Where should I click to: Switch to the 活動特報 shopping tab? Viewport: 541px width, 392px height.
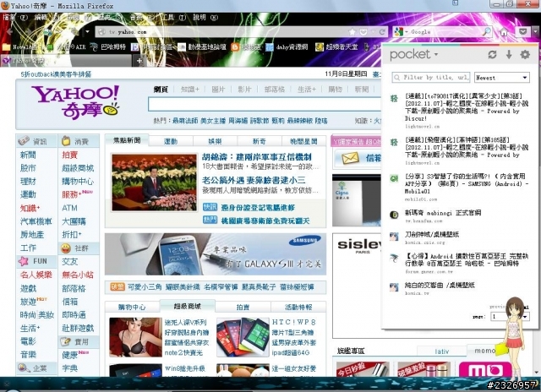tap(298, 308)
